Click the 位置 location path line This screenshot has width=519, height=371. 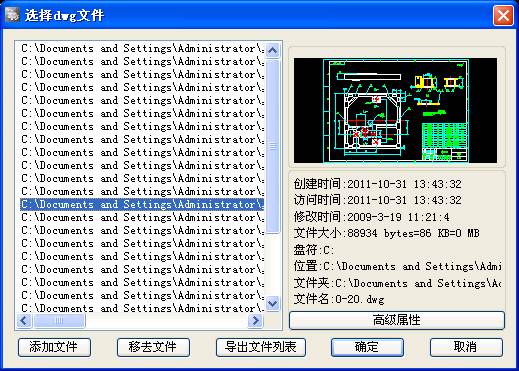(397, 266)
